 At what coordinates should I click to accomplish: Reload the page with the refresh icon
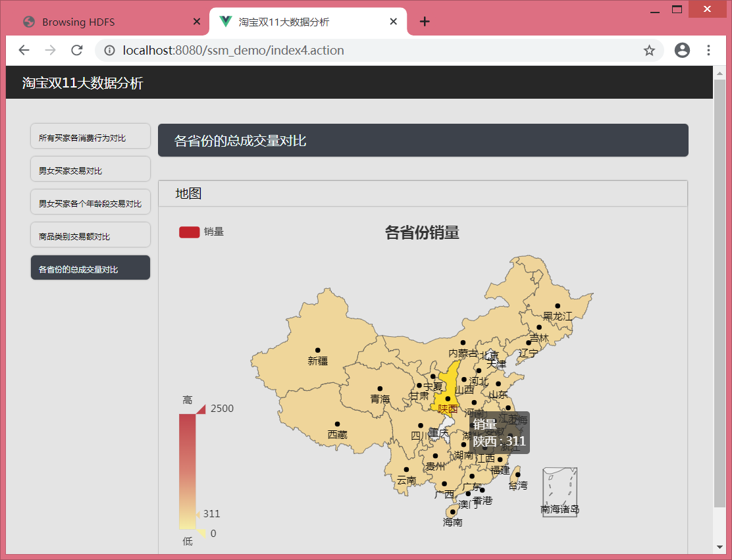(x=77, y=50)
